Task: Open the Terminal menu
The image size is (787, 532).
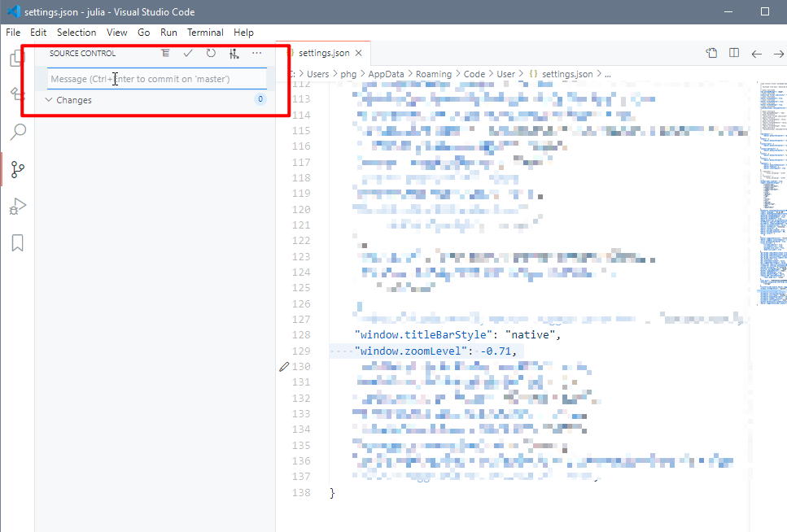Action: 205,33
